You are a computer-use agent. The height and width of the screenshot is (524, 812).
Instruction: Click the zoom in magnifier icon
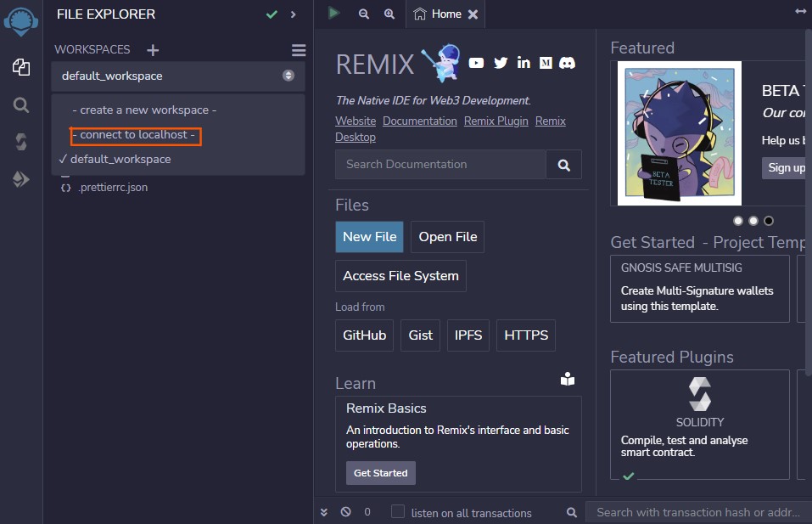tap(389, 14)
